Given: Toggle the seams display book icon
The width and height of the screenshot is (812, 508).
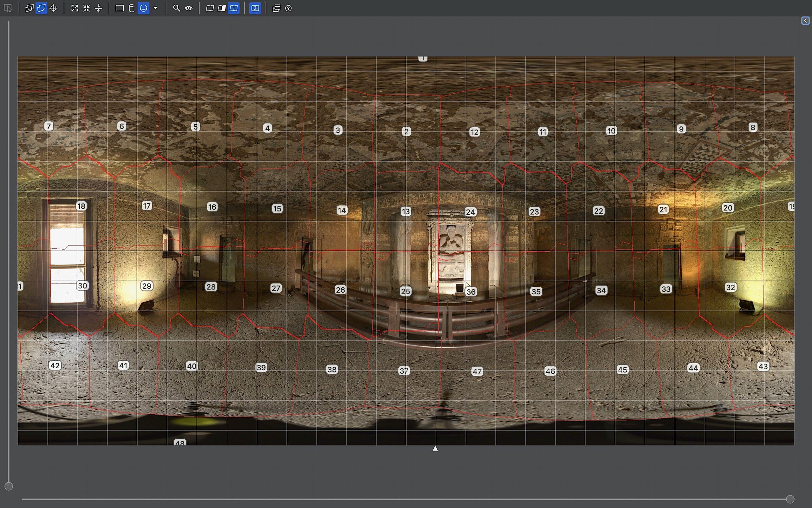Looking at the screenshot, I should click(233, 8).
